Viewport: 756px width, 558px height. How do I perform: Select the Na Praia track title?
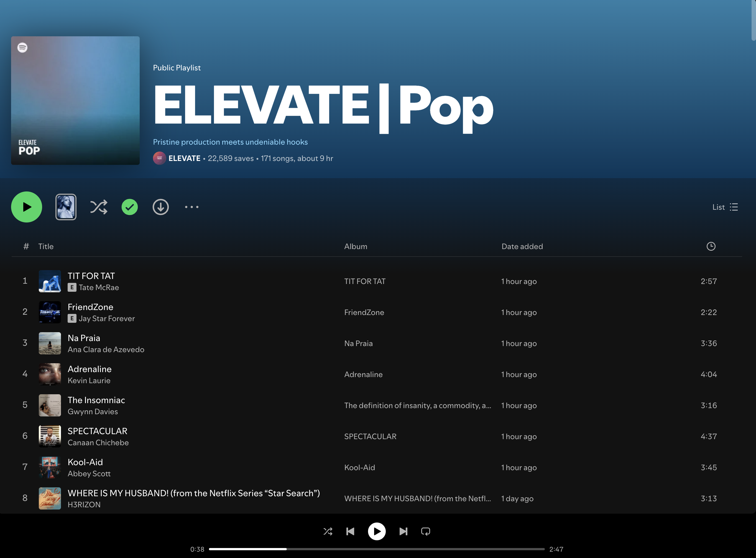[x=84, y=338]
